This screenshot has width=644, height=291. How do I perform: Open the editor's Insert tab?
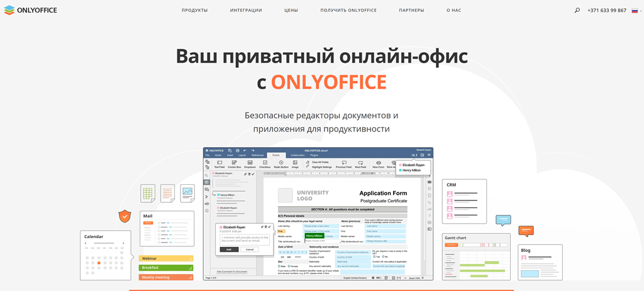coord(230,155)
